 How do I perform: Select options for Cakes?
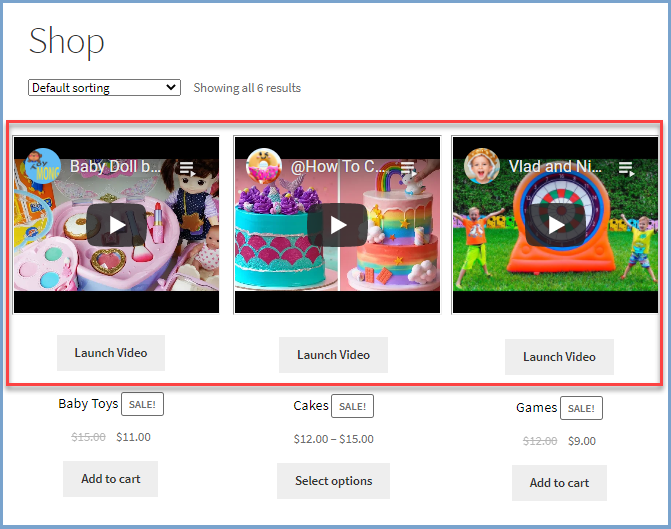tap(333, 481)
